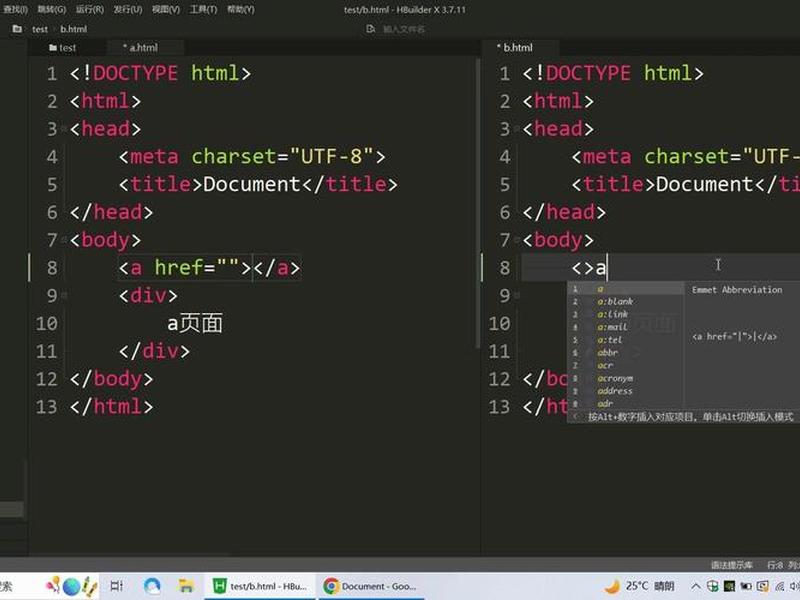Click the test folder icon tab

coord(62,47)
